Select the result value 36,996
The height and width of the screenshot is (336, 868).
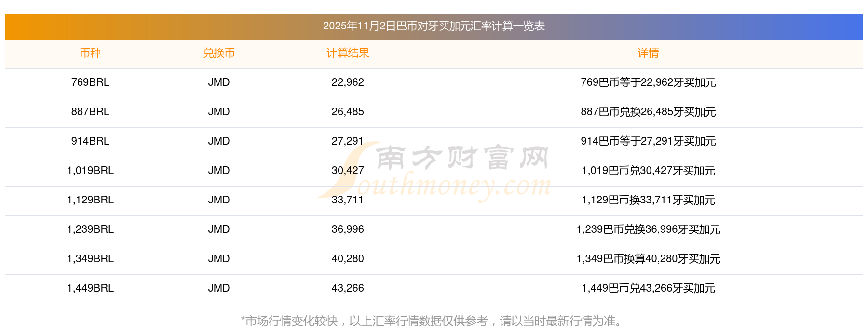coord(348,229)
